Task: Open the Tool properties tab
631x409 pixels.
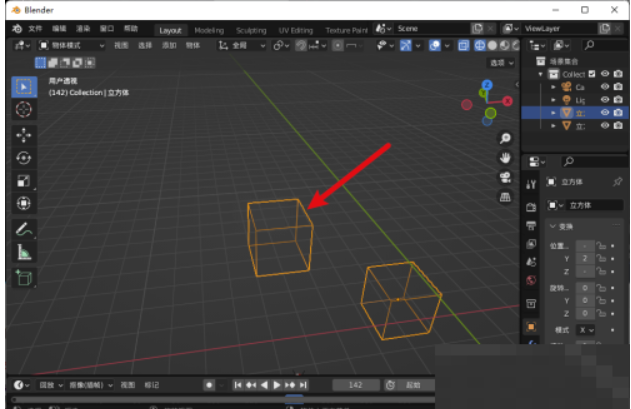Action: point(531,184)
